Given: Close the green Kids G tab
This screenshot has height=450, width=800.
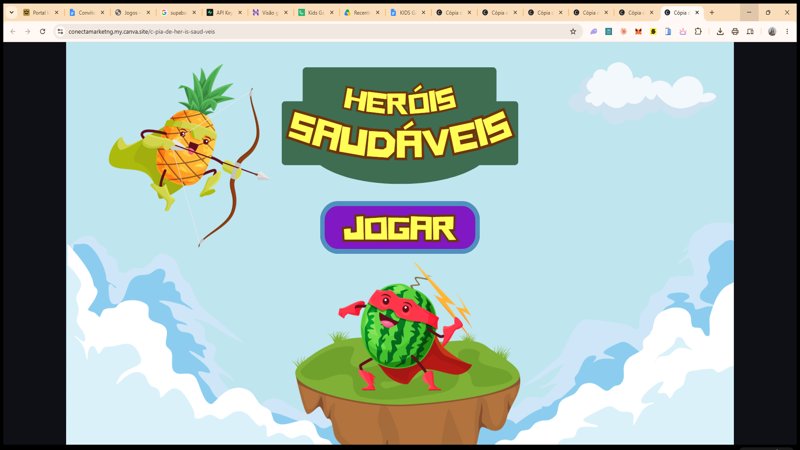Looking at the screenshot, I should click(332, 12).
